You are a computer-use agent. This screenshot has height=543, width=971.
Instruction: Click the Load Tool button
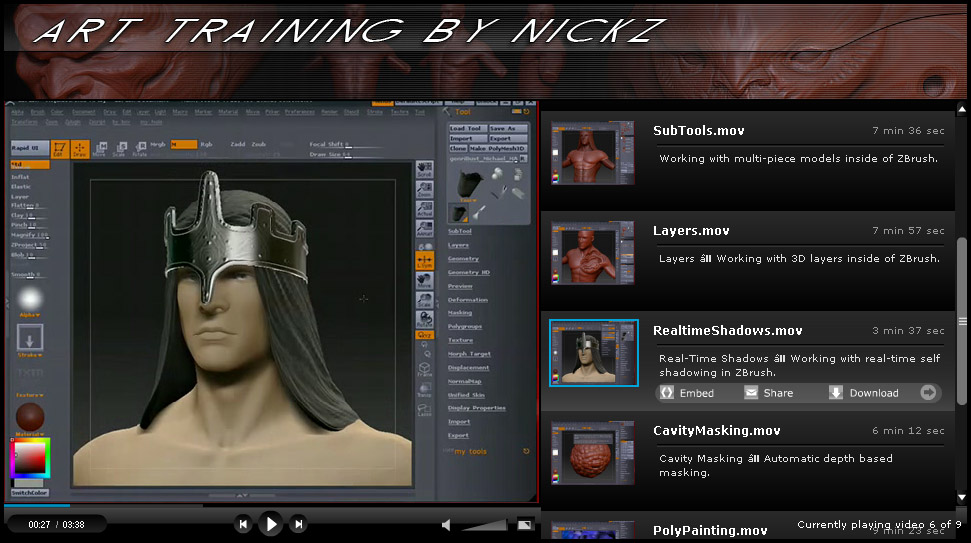click(468, 128)
